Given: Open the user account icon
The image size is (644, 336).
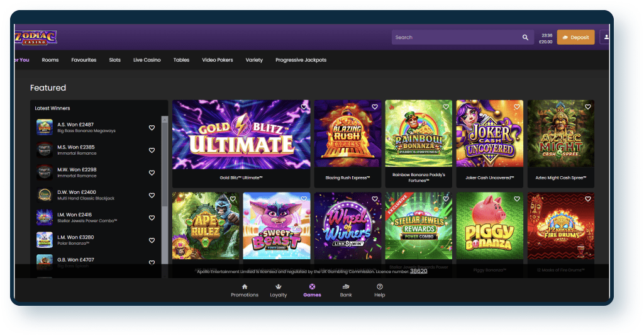Looking at the screenshot, I should 606,37.
